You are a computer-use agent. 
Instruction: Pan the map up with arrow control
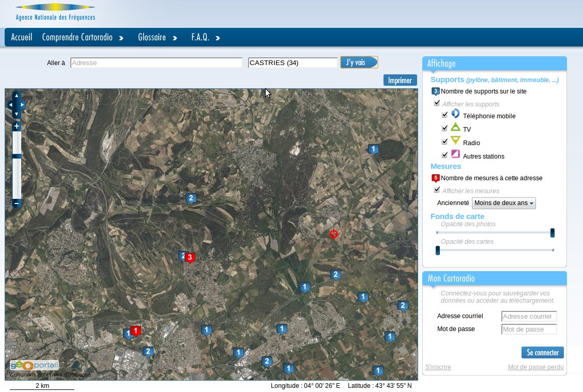(x=17, y=95)
